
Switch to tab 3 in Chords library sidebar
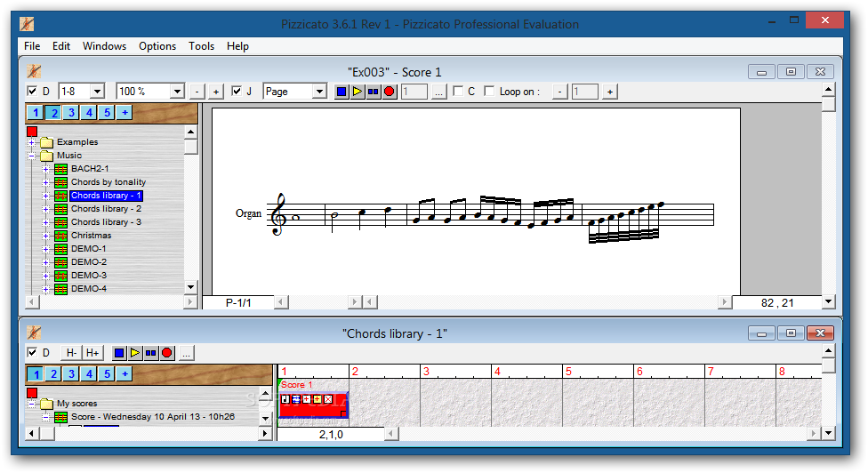tap(71, 374)
